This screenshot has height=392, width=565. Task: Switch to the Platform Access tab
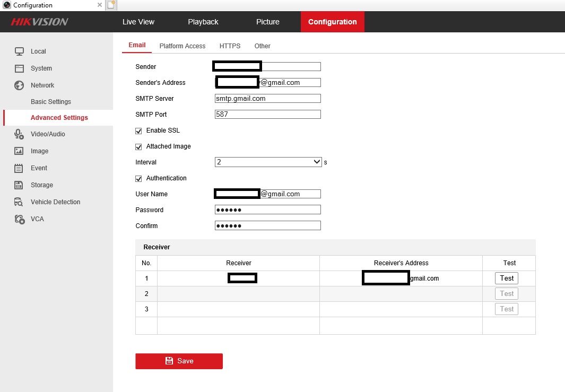[182, 46]
